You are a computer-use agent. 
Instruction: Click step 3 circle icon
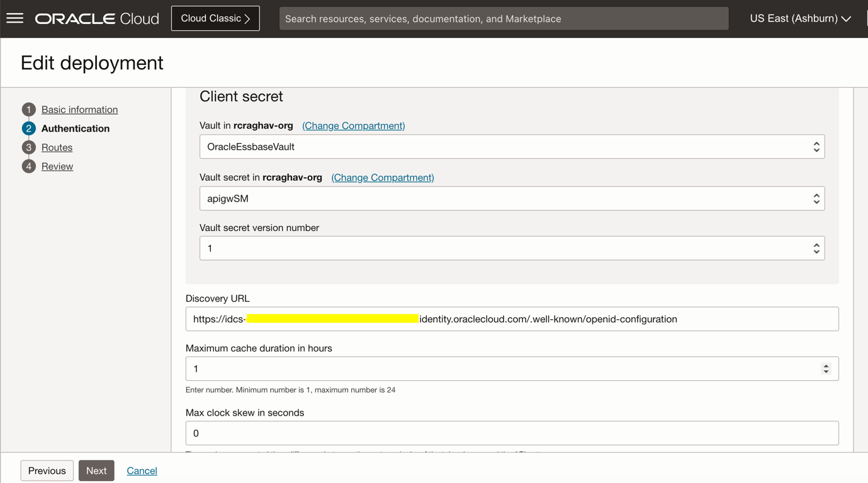(28, 147)
